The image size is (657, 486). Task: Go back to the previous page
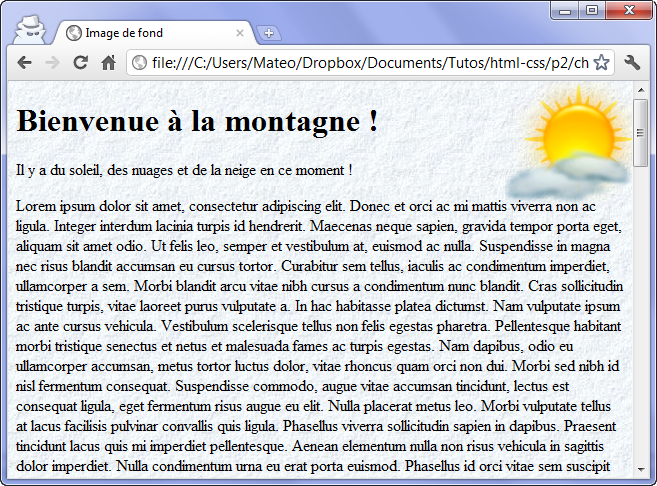(26, 63)
